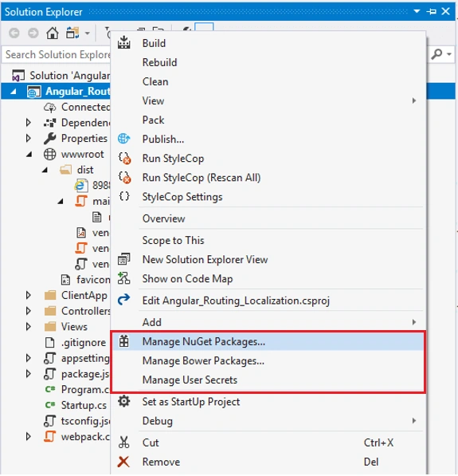Expand the webpack config file node
The width and height of the screenshot is (458, 476).
(28, 437)
